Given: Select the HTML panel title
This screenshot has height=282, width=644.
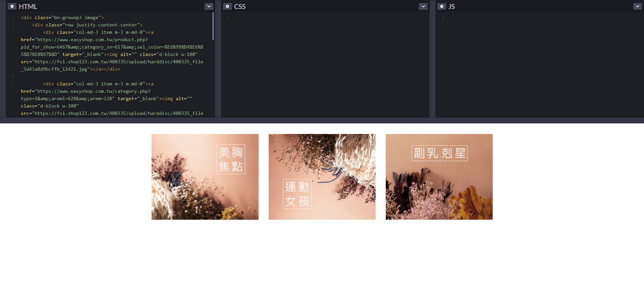Looking at the screenshot, I should point(28,6).
